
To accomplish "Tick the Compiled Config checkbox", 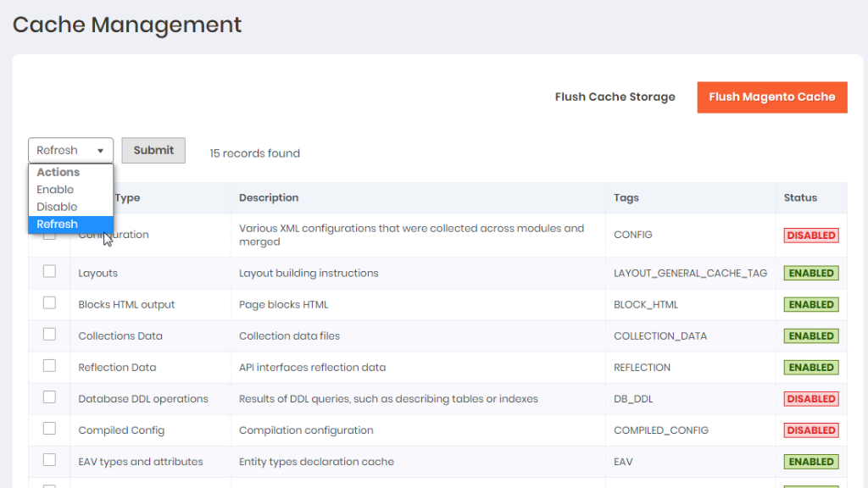I will click(49, 428).
